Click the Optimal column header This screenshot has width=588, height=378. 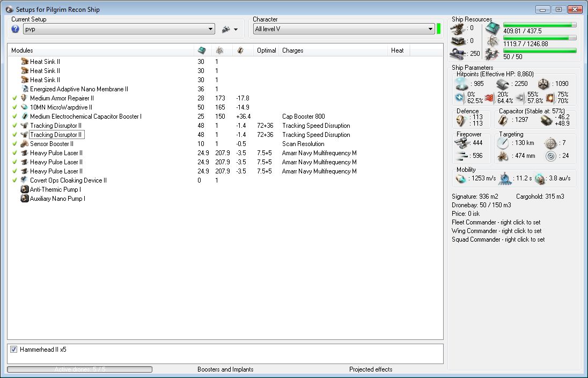click(266, 50)
